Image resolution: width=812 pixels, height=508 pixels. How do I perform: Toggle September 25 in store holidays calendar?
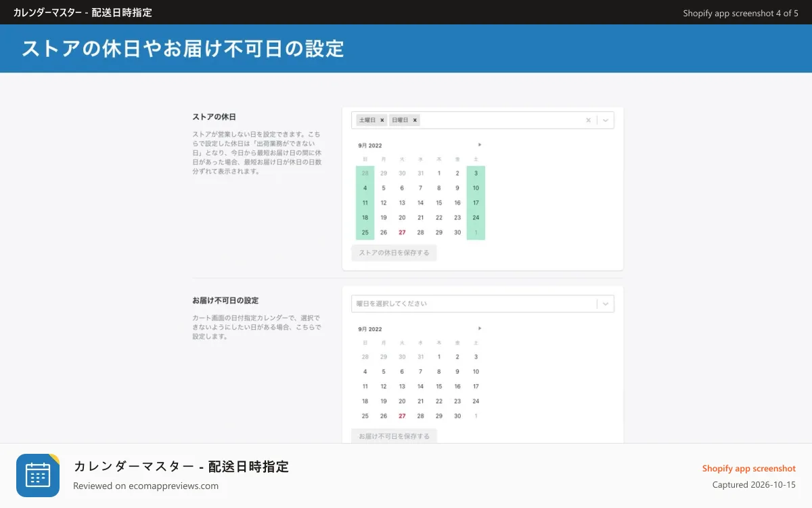tap(365, 233)
